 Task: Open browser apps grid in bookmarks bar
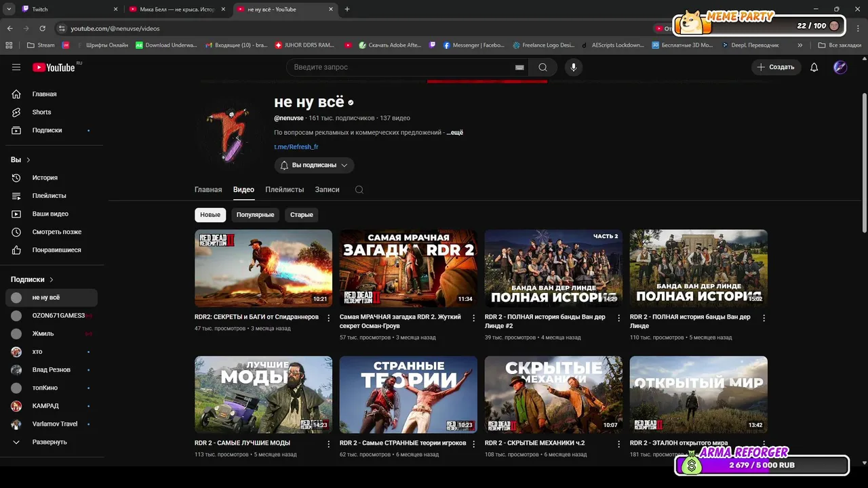pos(9,45)
